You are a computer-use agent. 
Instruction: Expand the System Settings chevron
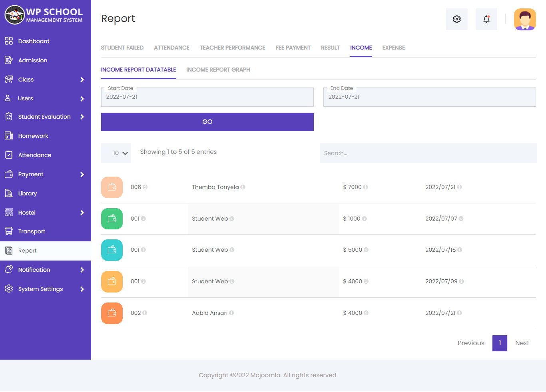click(82, 289)
